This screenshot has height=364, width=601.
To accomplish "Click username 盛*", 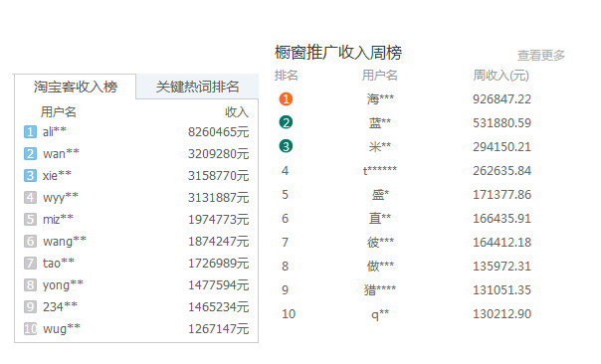I will coord(380,194).
